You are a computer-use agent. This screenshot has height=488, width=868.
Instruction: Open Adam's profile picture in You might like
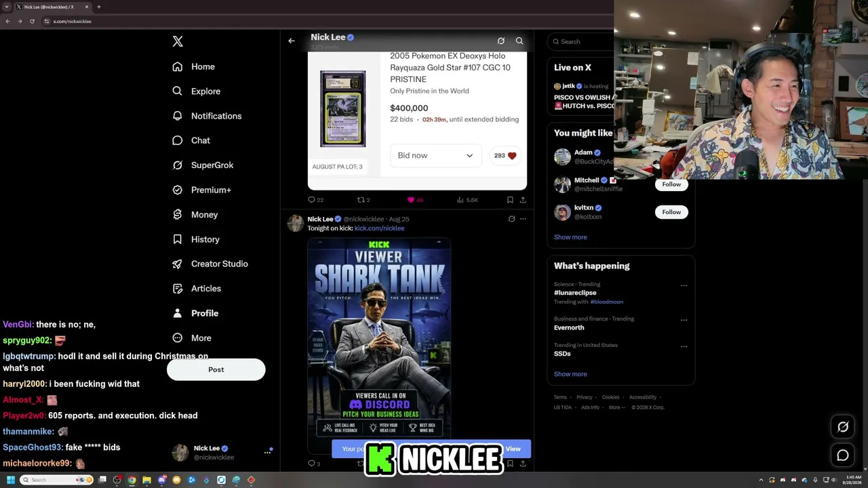(562, 157)
